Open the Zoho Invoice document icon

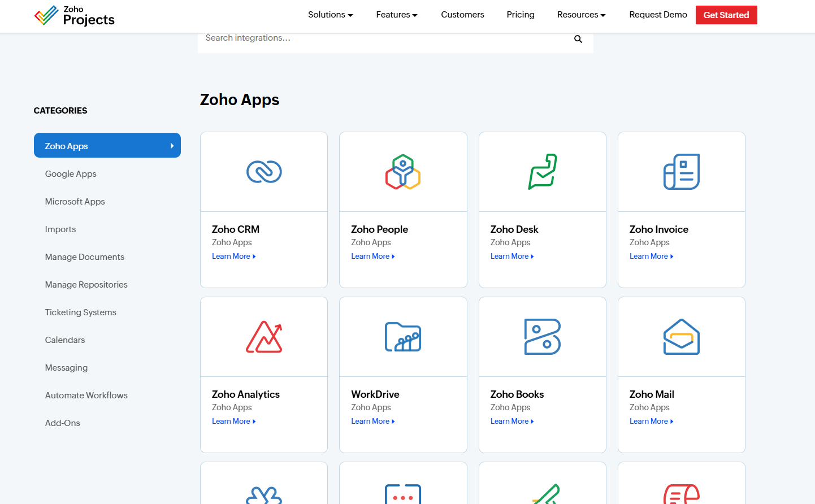click(x=682, y=172)
